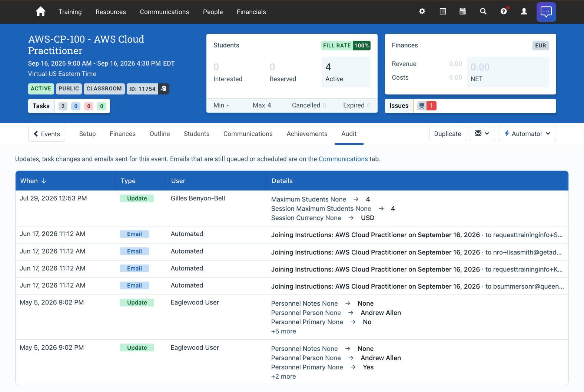Open the user profile icon
The image size is (584, 392).
(x=524, y=11)
